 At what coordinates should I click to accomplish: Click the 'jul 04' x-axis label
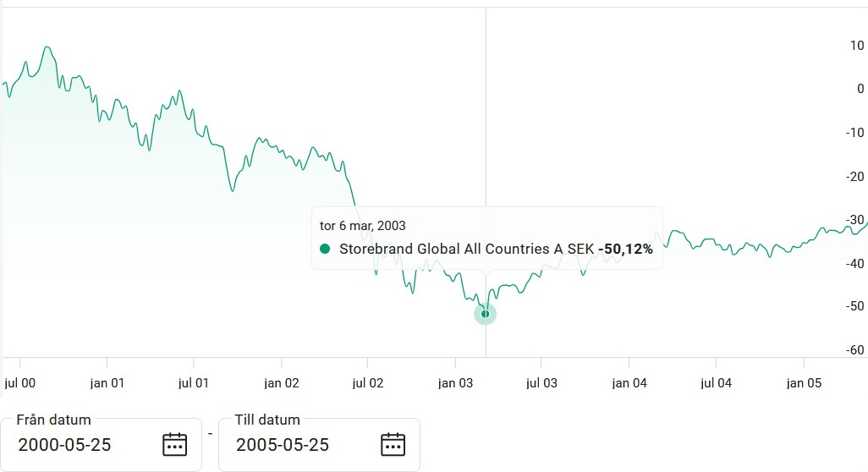click(717, 383)
